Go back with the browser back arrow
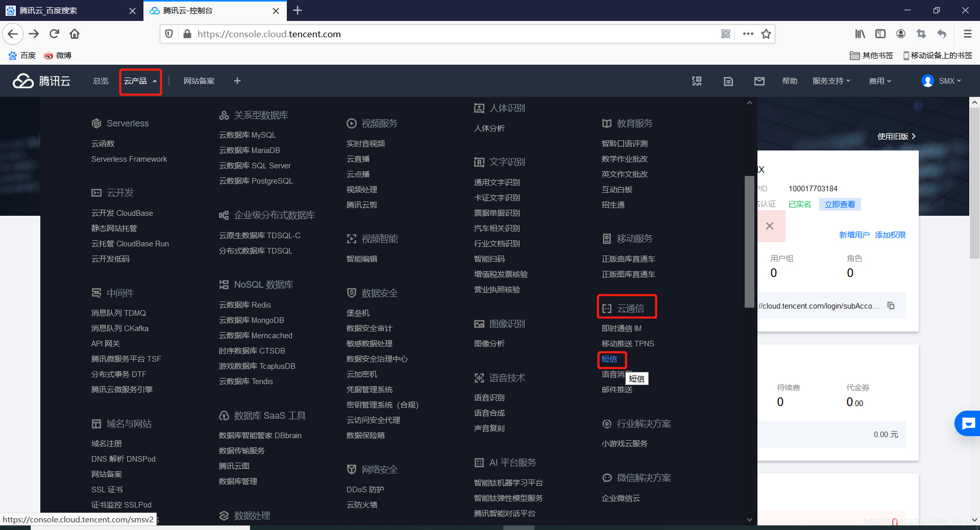Viewport: 980px width, 530px height. click(13, 34)
